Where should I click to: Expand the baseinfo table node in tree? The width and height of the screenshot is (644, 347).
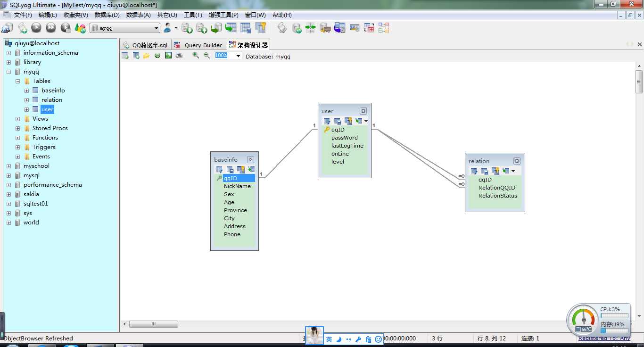(26, 91)
